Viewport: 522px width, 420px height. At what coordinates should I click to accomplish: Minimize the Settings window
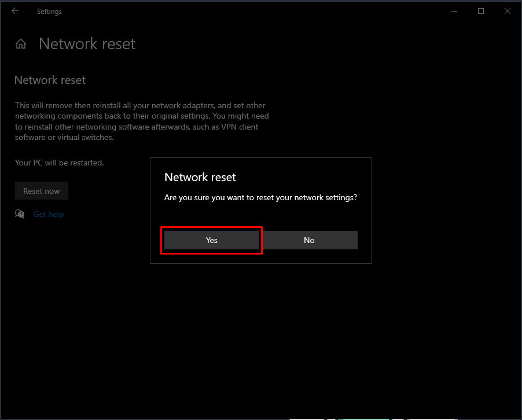pyautogui.click(x=454, y=11)
